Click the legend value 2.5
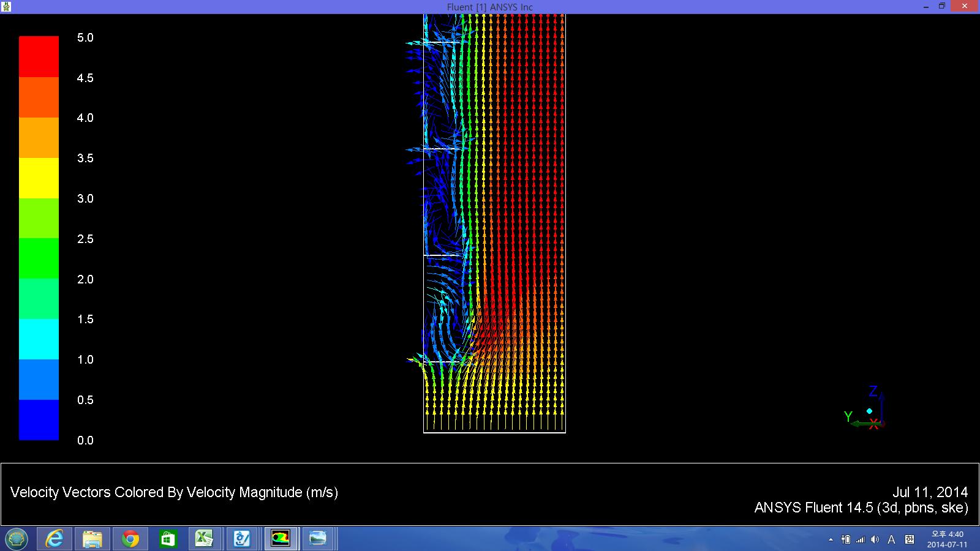The image size is (980, 551). [x=85, y=239]
